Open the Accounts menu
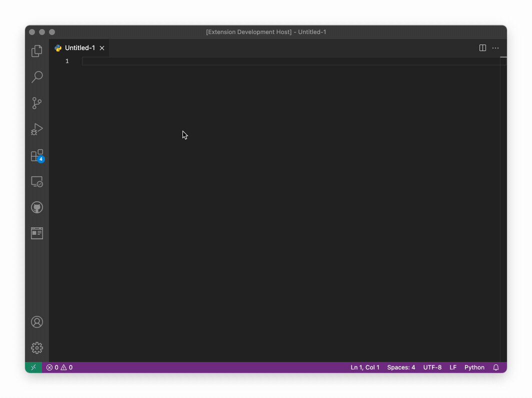Viewport: 532px width, 398px height. [x=37, y=322]
